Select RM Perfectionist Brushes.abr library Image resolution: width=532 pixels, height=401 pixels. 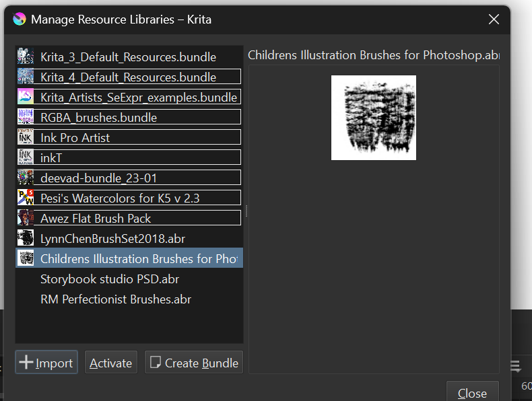click(129, 299)
